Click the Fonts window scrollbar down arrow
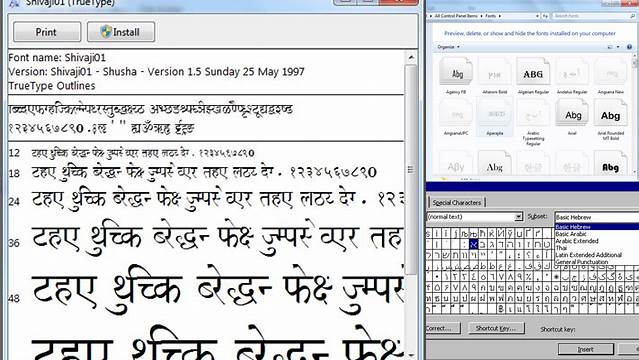Screen dimensions: 639x360 click(635, 172)
